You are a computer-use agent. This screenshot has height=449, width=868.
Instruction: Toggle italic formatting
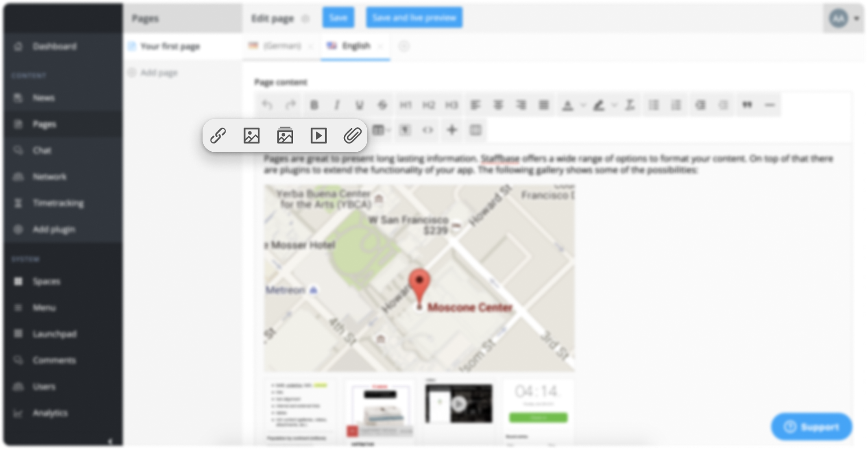tap(337, 105)
